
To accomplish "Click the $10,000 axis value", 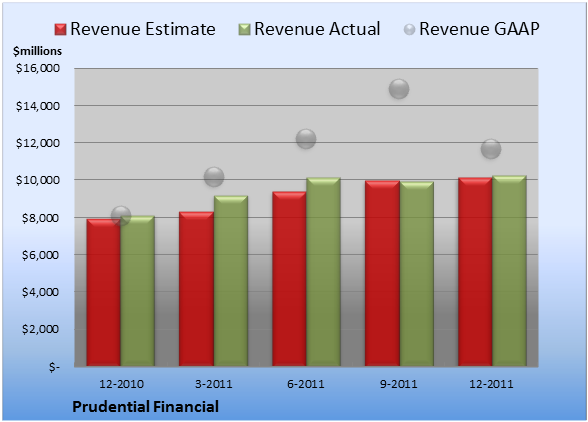I will pyautogui.click(x=38, y=180).
